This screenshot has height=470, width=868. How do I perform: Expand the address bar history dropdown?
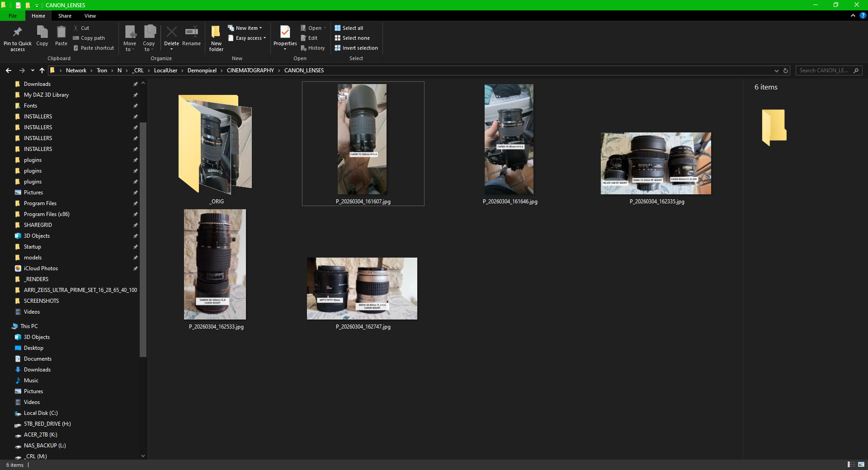click(x=776, y=70)
